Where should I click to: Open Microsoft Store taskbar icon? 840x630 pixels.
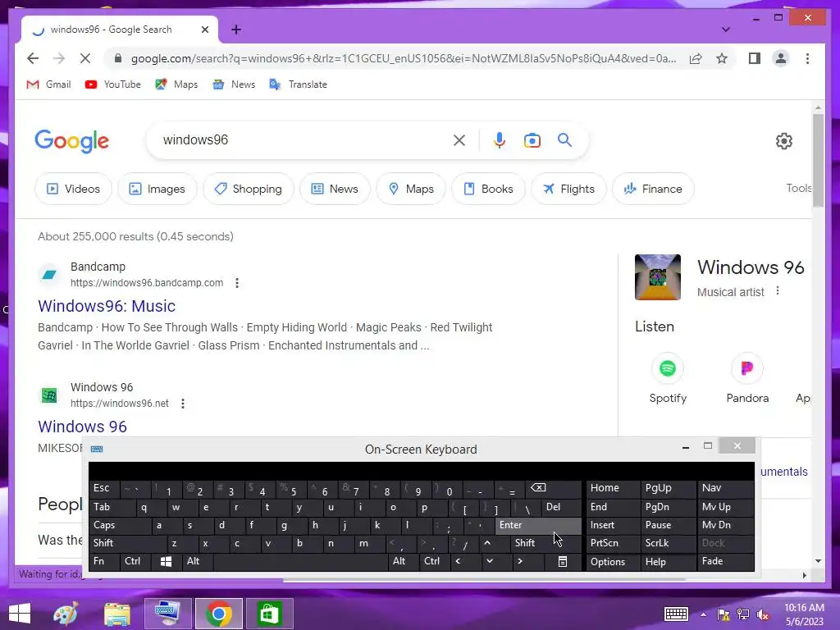pyautogui.click(x=269, y=614)
